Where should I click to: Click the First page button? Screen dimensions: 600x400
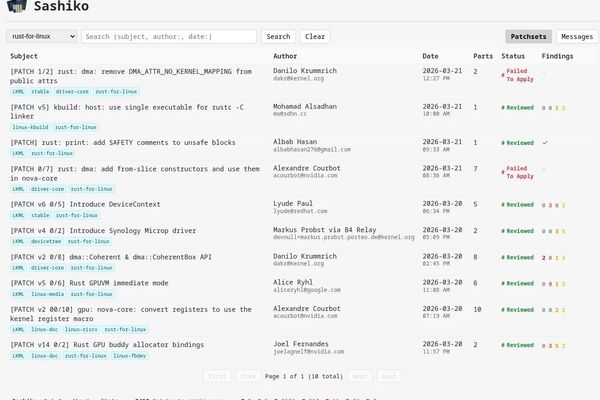coord(217,376)
